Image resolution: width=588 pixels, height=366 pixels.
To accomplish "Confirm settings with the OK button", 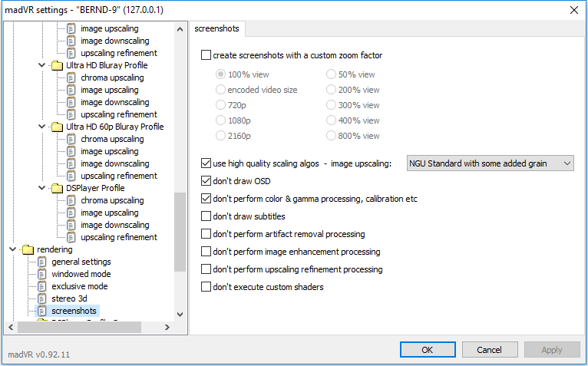I will tap(428, 349).
